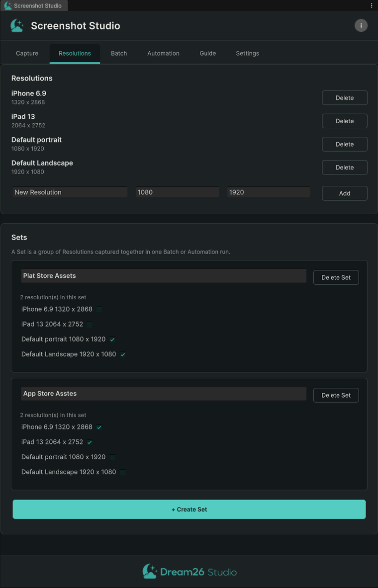Image resolution: width=378 pixels, height=588 pixels.
Task: Click the Add resolution button
Action: click(345, 193)
